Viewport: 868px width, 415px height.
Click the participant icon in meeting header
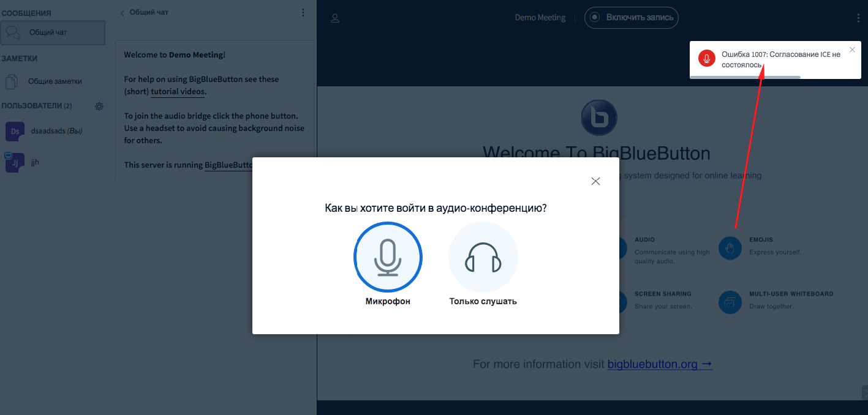pyautogui.click(x=335, y=18)
